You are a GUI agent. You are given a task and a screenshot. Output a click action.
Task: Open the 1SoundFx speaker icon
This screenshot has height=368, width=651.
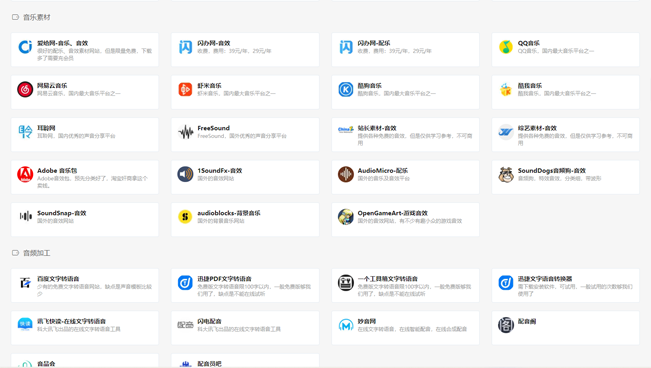point(185,174)
